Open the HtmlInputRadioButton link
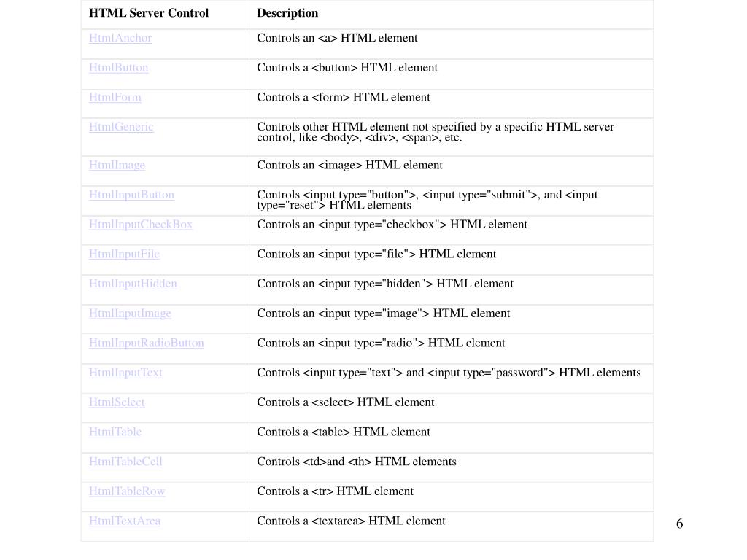Image resolution: width=747 pixels, height=560 pixels. pos(146,343)
